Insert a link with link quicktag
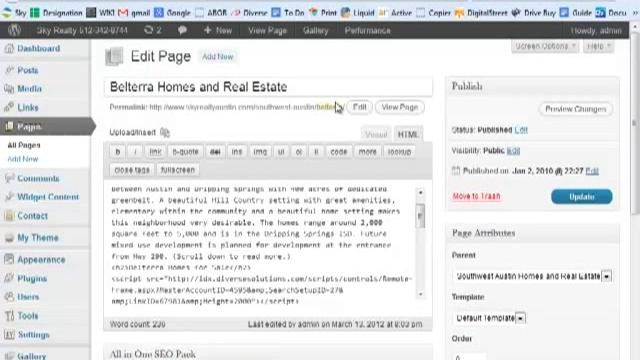The image size is (640, 360). [155, 152]
